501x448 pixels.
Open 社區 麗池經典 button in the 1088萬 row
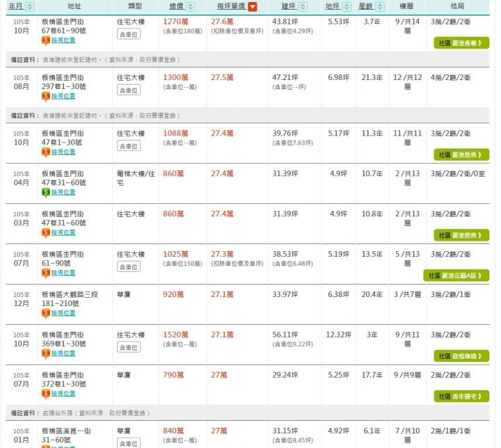[461, 155]
